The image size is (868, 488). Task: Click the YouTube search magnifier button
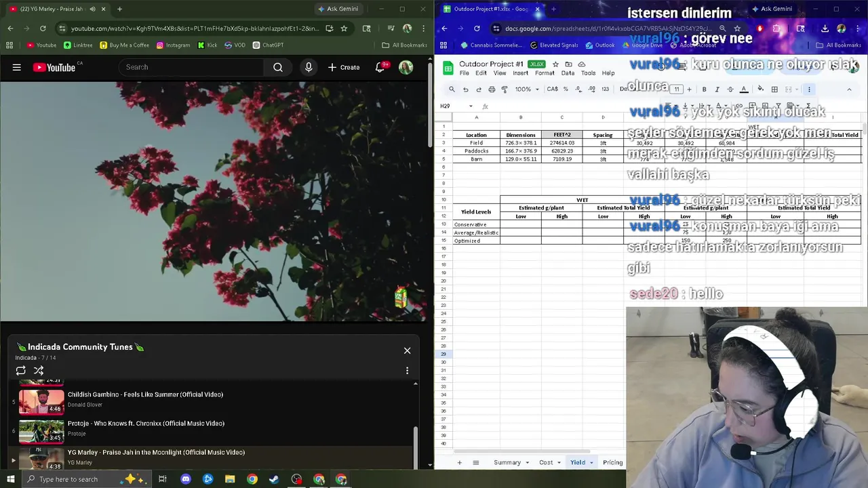tap(278, 67)
